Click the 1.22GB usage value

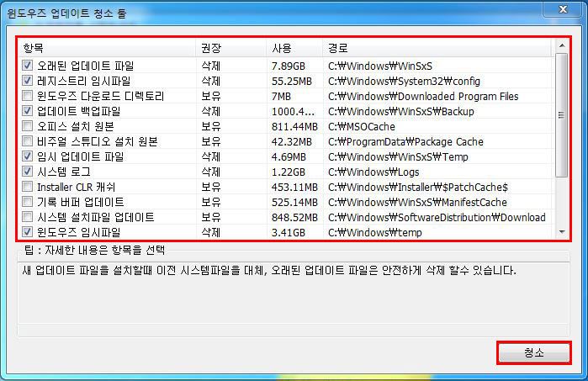click(x=289, y=172)
